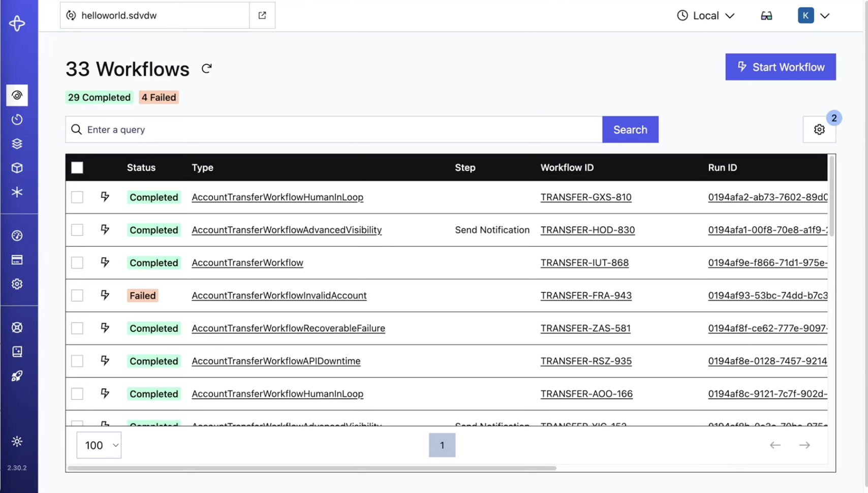The height and width of the screenshot is (493, 868).
Task: Click the feedback rocket icon
Action: (x=17, y=376)
